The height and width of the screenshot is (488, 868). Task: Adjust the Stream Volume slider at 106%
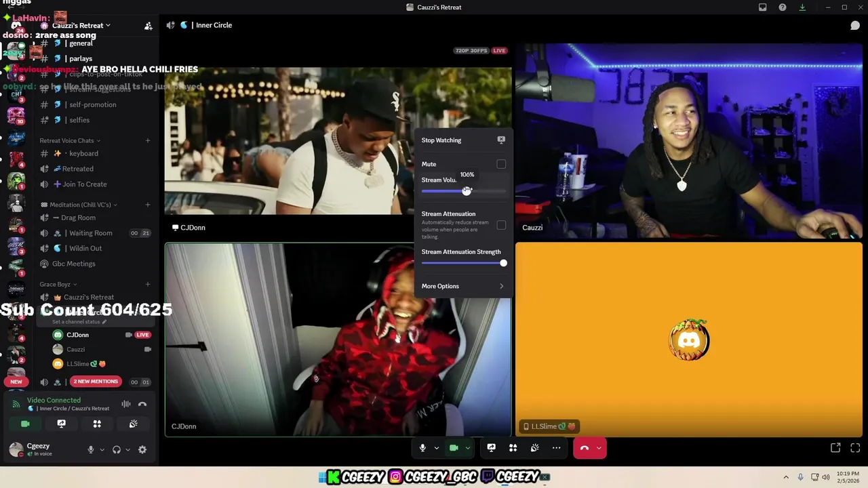coord(467,191)
